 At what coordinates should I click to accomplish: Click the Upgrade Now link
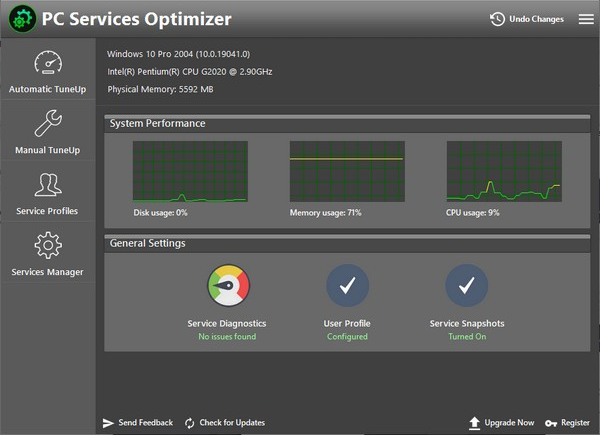coord(509,423)
